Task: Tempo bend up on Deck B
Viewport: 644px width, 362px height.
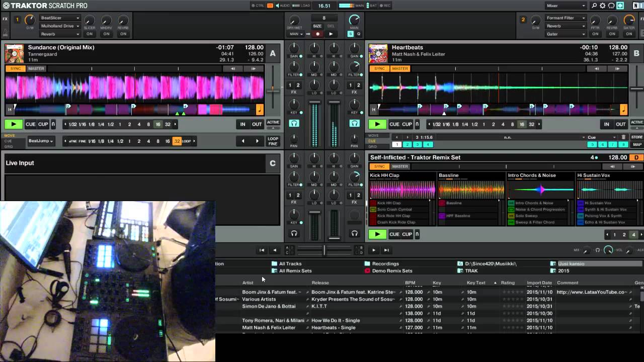Action: 617,68
